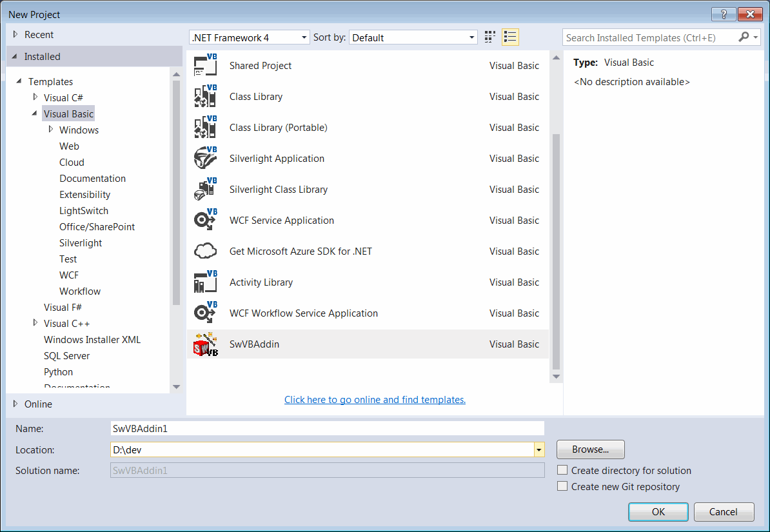770x532 pixels.
Task: Expand the Visual C# node
Action: tap(35, 97)
